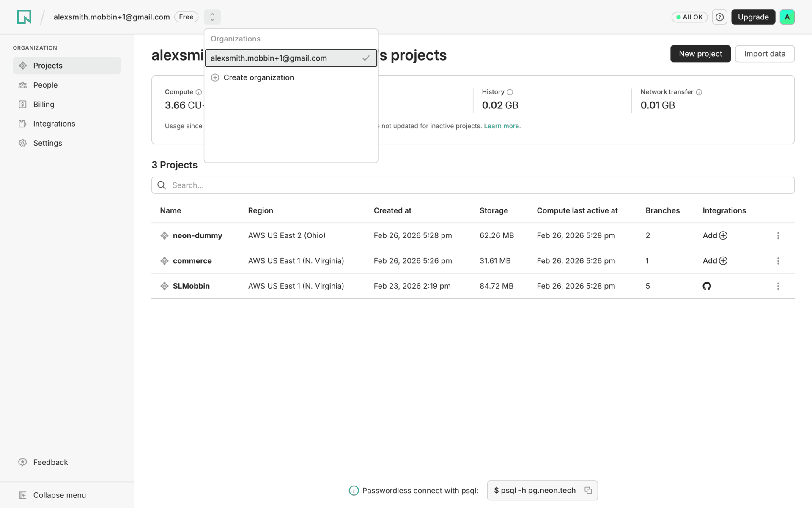Click the plus icon beside Create organization
This screenshot has height=508, width=812.
coord(215,77)
